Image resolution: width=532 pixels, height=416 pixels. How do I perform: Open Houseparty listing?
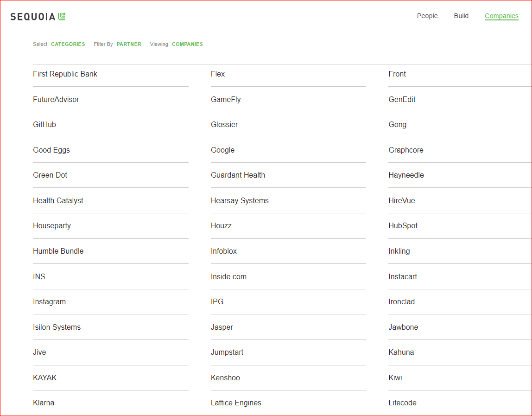tap(52, 226)
